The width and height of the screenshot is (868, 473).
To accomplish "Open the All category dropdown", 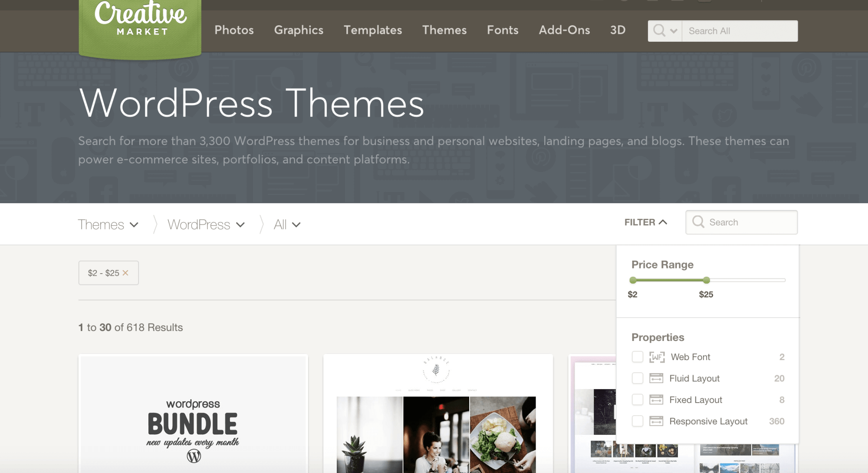I will [296, 225].
